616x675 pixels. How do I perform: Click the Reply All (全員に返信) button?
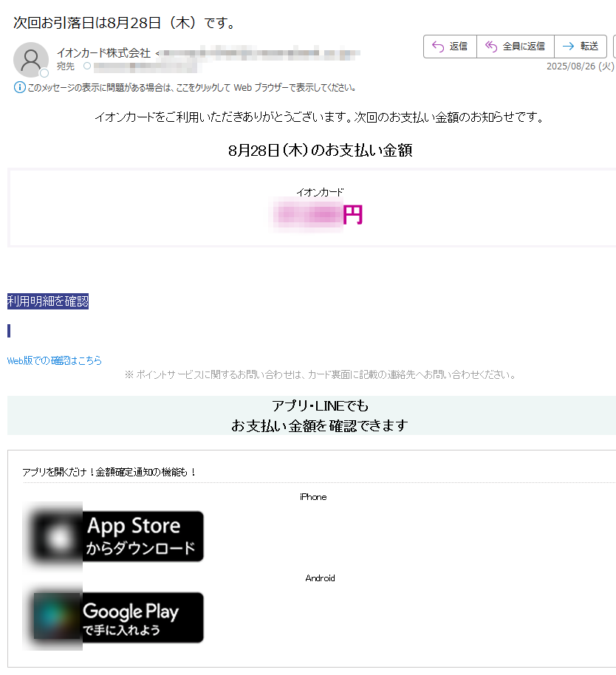click(x=516, y=47)
